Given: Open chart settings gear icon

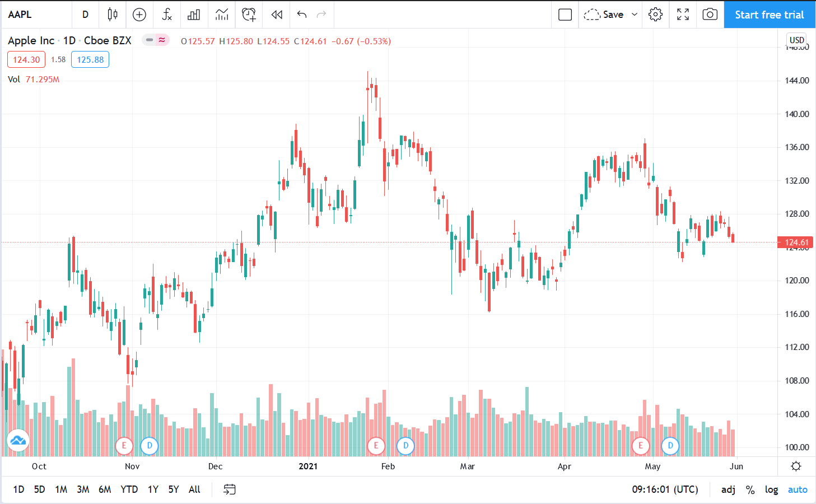Looking at the screenshot, I should [655, 15].
